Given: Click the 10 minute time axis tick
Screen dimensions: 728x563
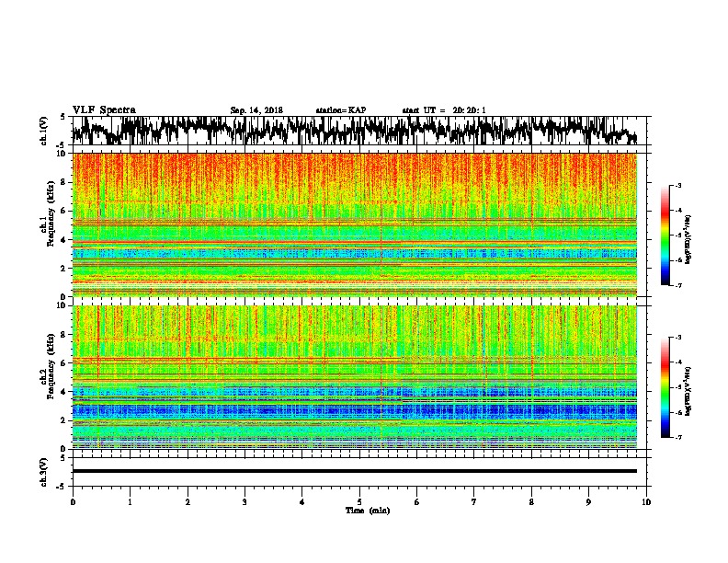Looking at the screenshot, I should pyautogui.click(x=646, y=502).
